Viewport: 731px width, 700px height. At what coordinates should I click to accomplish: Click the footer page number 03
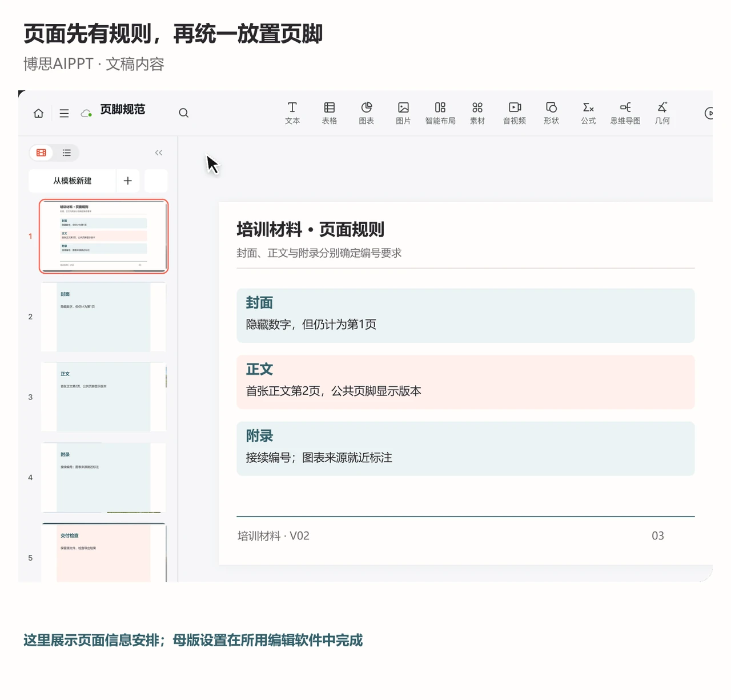[x=658, y=536]
